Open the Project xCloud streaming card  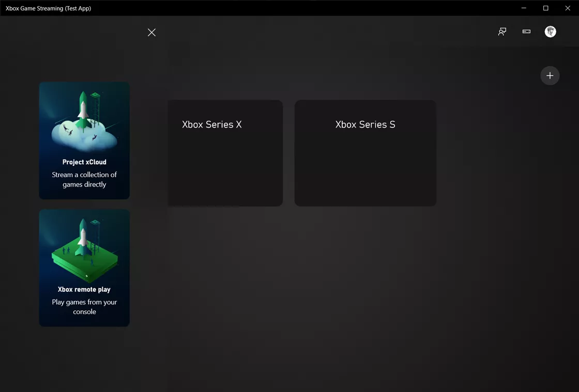[x=84, y=140]
